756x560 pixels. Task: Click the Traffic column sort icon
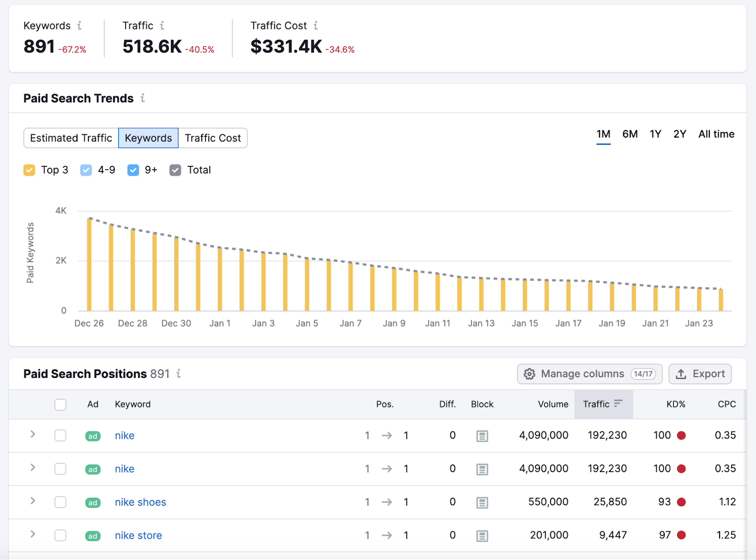pyautogui.click(x=619, y=404)
